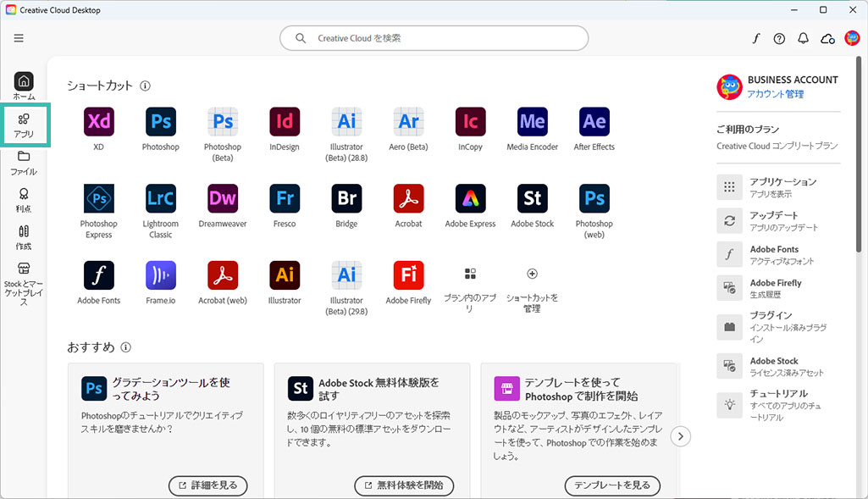Click the Creative Cloud Desktop title bar logo
This screenshot has height=499, width=868.
[x=10, y=10]
